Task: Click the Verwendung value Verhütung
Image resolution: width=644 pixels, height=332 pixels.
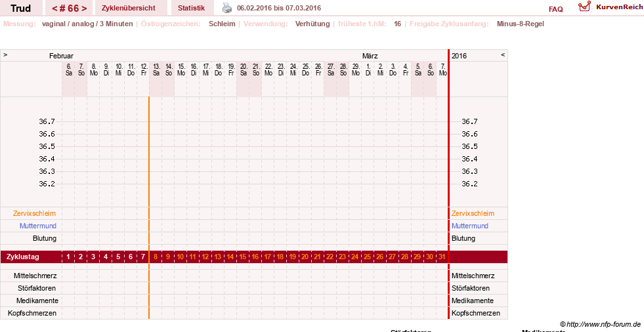Action: click(312, 24)
